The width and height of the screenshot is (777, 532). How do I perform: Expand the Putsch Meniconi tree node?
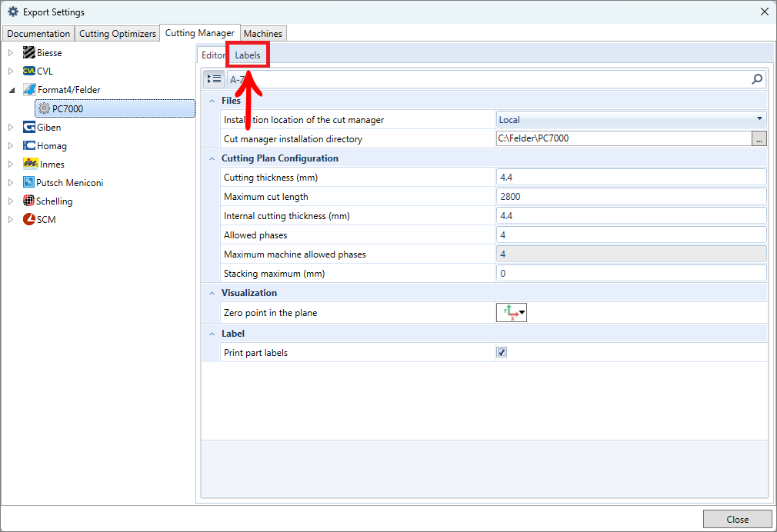point(11,182)
